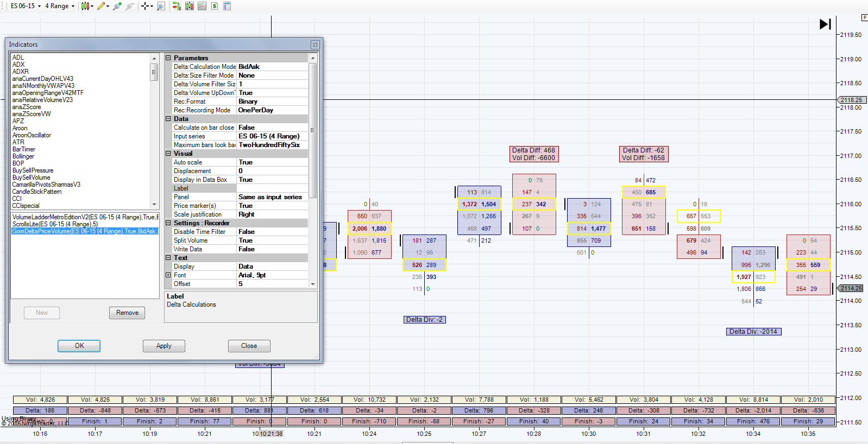Change Scale justification Right value
Image resolution: width=868 pixels, height=444 pixels.
tap(273, 214)
